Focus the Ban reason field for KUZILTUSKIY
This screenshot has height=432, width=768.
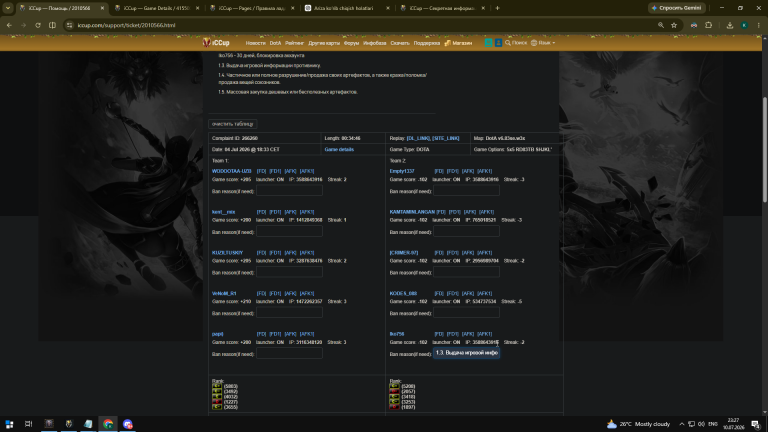289,272
